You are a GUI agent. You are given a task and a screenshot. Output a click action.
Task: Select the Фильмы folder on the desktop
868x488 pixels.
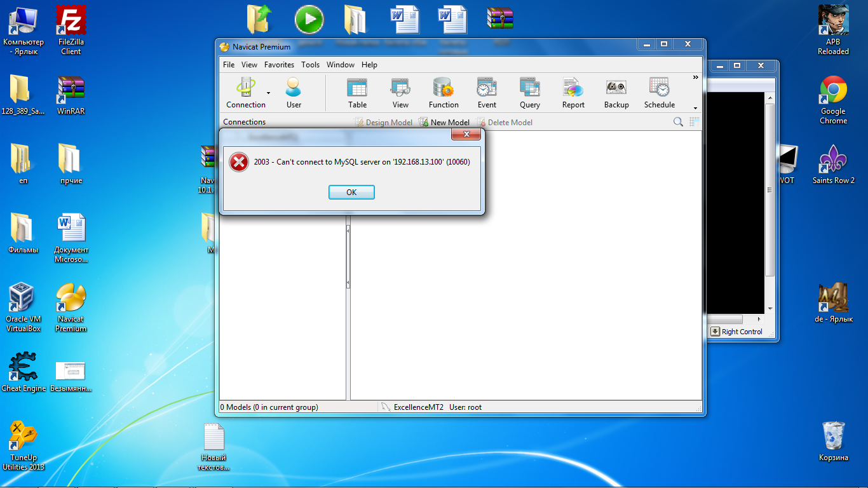(24, 233)
